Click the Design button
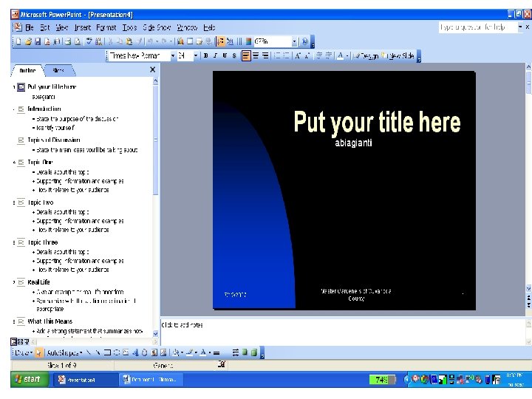 [x=366, y=55]
